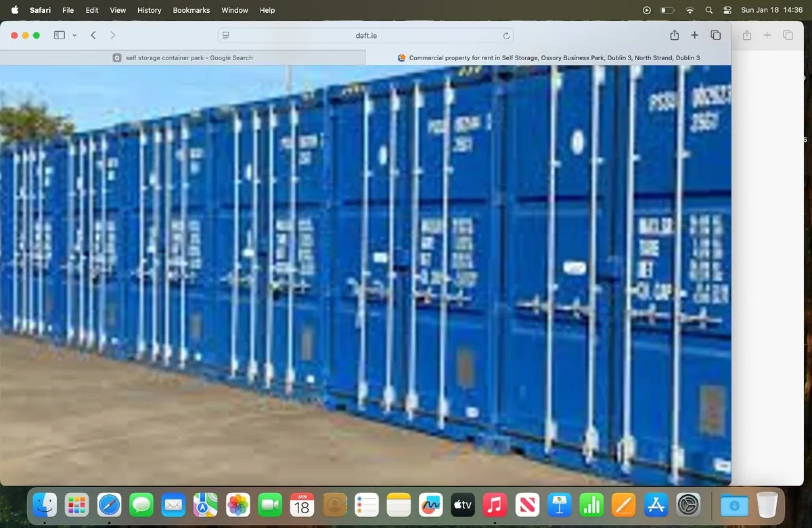Select the daft.ie commercial property tab
This screenshot has height=528, width=812.
tap(548, 57)
